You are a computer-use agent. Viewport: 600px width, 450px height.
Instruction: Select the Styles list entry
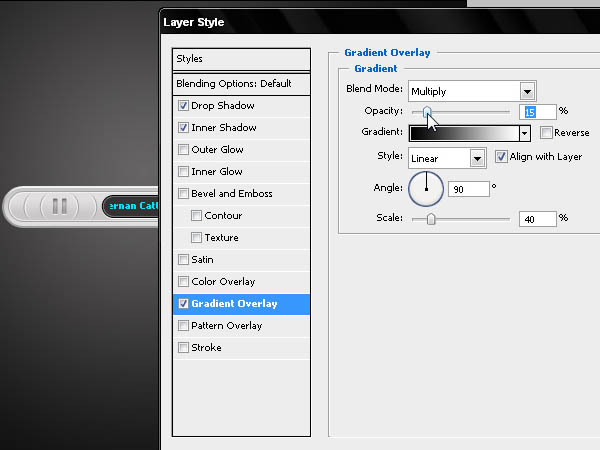241,59
